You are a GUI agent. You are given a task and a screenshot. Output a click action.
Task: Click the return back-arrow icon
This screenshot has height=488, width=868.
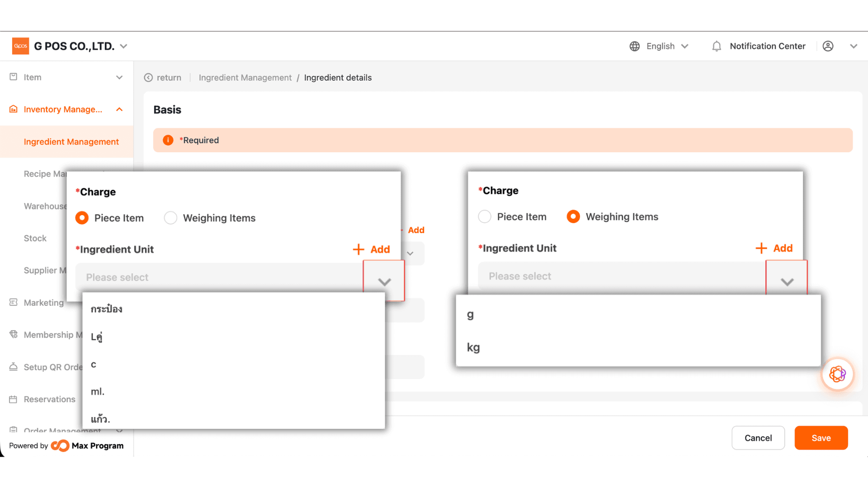click(x=148, y=78)
